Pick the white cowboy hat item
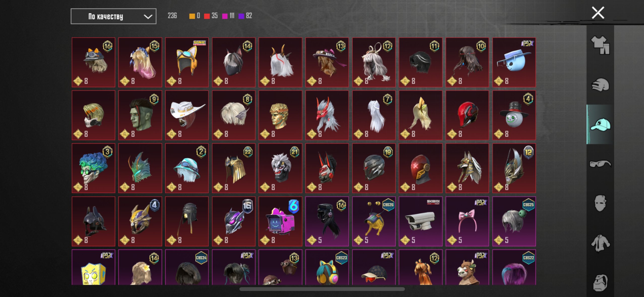 pos(187,115)
